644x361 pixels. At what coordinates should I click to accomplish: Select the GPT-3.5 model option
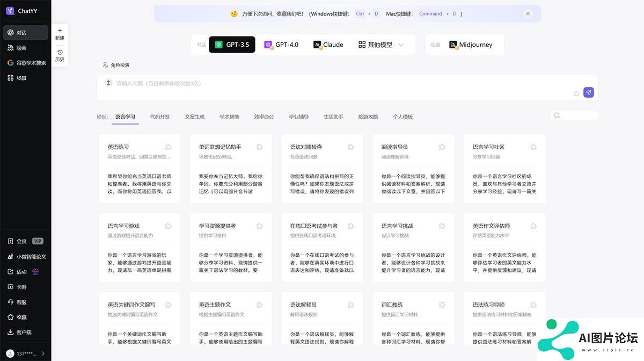[x=232, y=45]
